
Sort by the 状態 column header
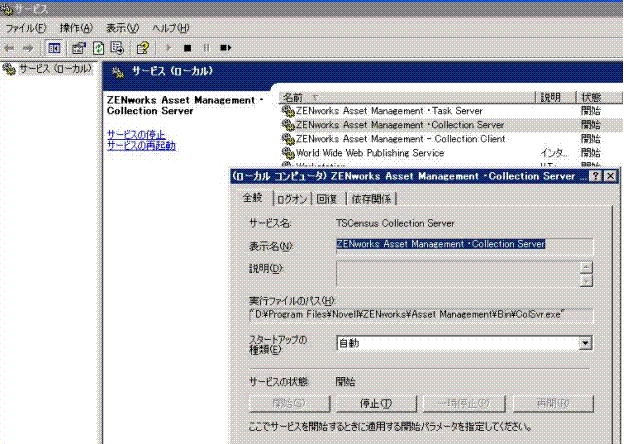pos(599,98)
